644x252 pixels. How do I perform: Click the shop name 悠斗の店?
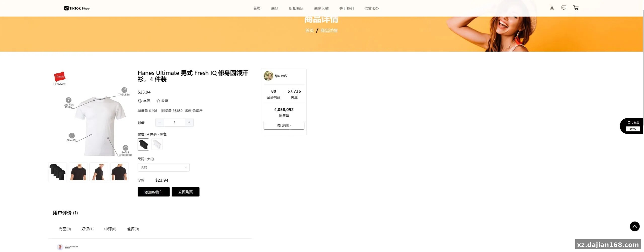281,76
